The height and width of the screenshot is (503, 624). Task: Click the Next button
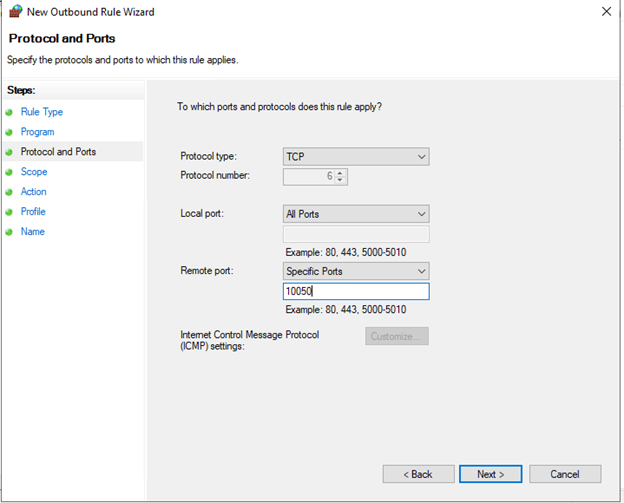[490, 474]
